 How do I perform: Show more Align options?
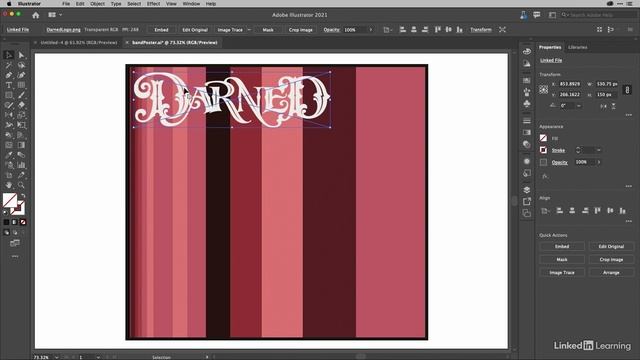(629, 222)
